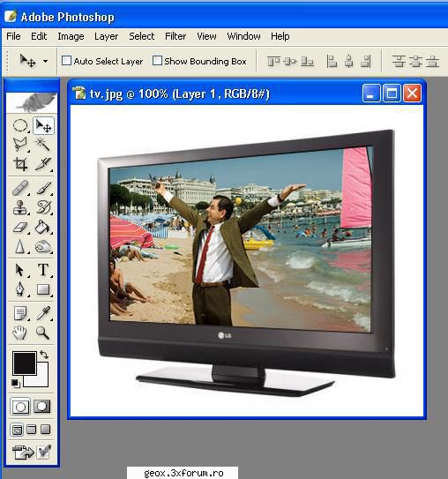Open the Layer menu

107,36
